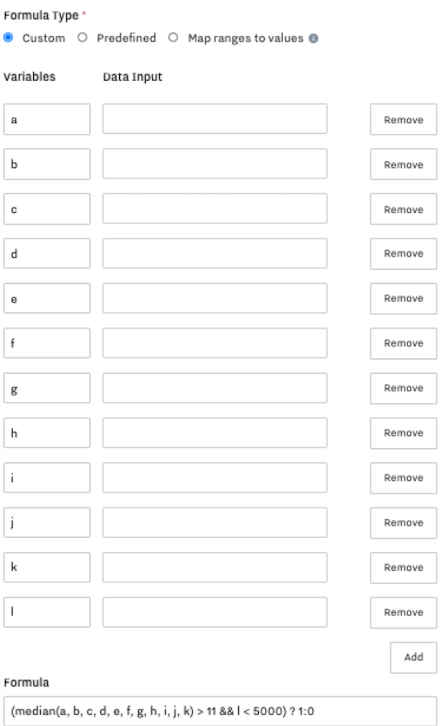The height and width of the screenshot is (726, 440).
Task: Focus the Data Input box for variable d
Action: point(215,253)
